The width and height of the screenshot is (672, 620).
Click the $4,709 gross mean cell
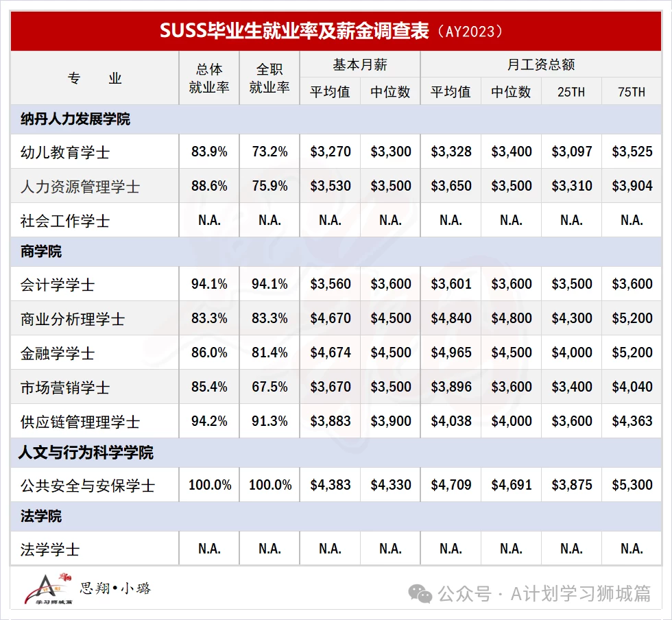tap(451, 485)
